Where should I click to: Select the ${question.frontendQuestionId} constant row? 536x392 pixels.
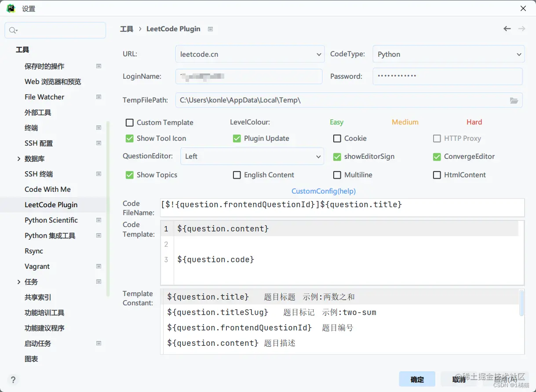pos(340,328)
